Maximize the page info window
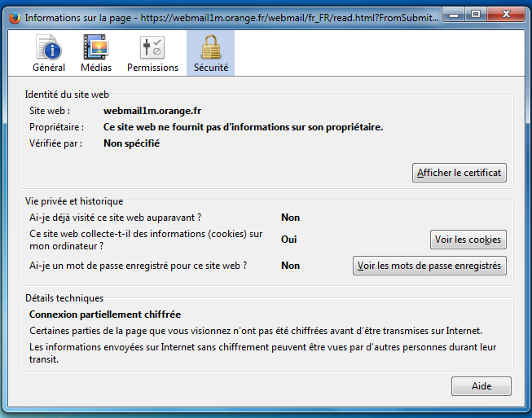The width and height of the screenshot is (532, 418). point(476,15)
